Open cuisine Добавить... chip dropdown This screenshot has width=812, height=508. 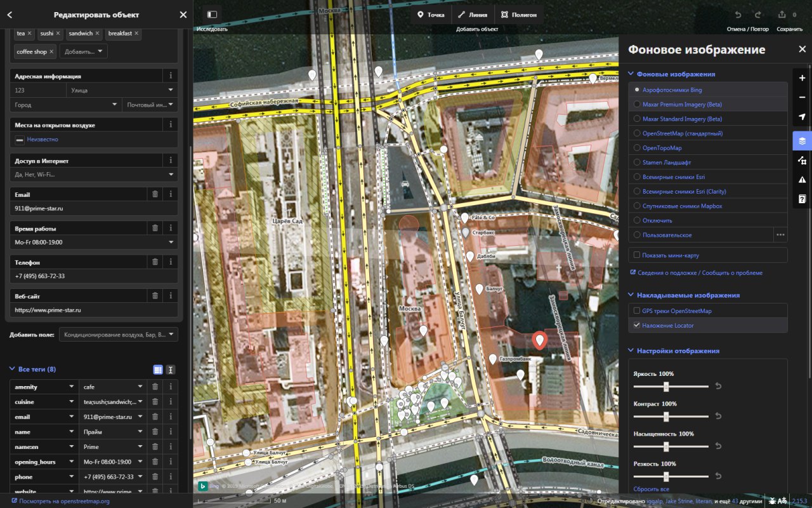(x=84, y=51)
